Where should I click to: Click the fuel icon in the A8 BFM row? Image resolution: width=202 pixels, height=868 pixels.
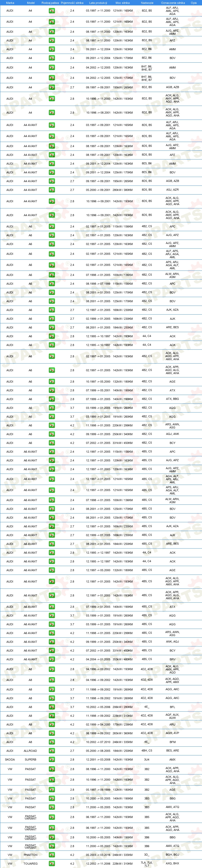pos(52,742)
